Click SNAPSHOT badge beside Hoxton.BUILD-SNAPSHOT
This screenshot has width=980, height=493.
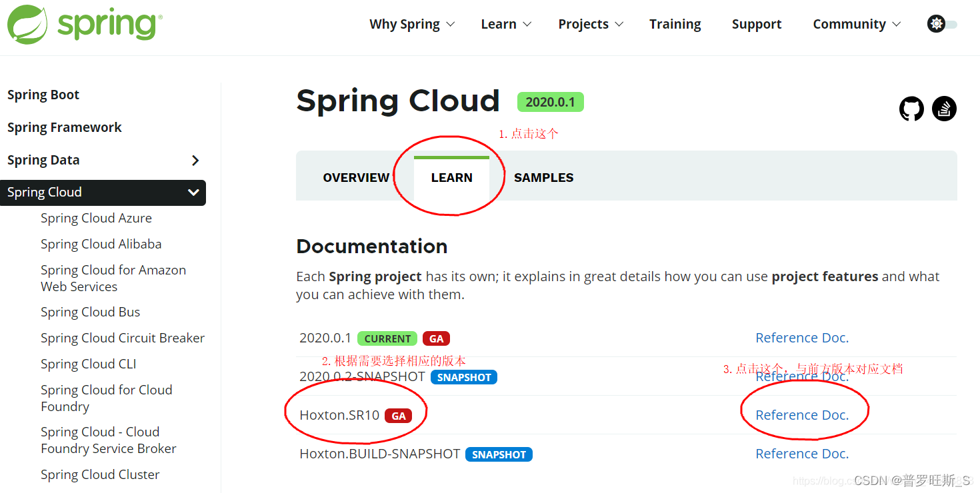499,454
